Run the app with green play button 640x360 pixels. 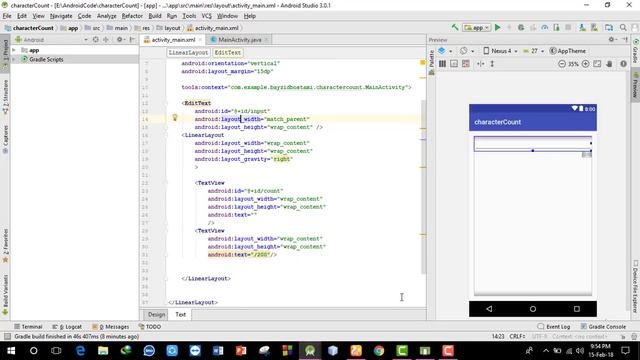[x=498, y=27]
